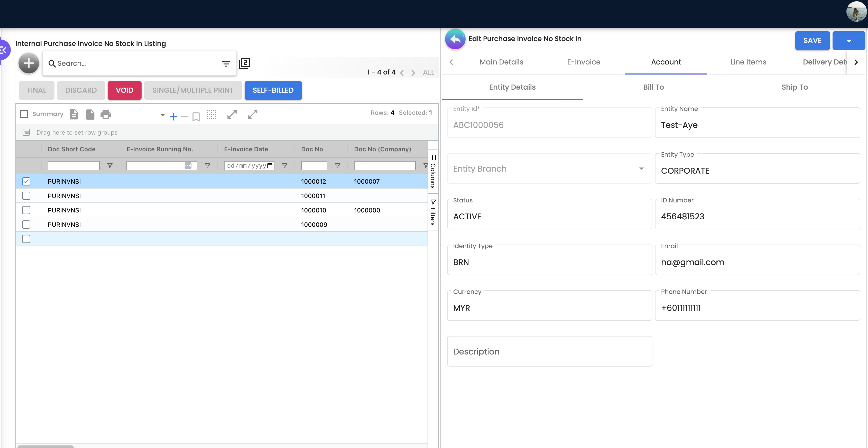Open filter for Doc Short Code column
The height and width of the screenshot is (448, 868).
point(110,165)
